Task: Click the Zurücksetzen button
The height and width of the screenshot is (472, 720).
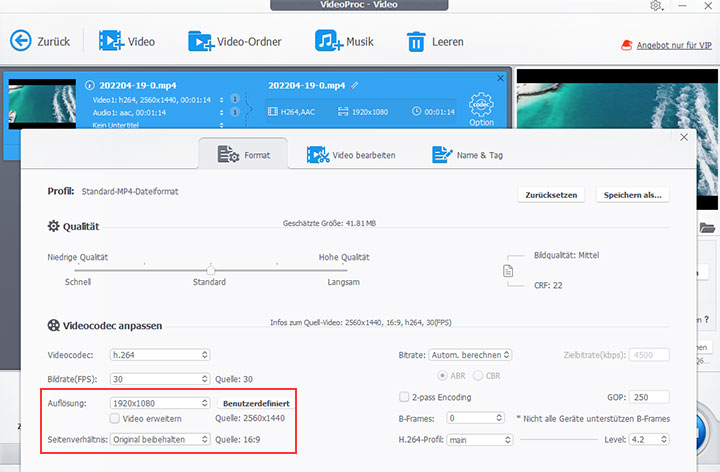Action: click(x=551, y=194)
